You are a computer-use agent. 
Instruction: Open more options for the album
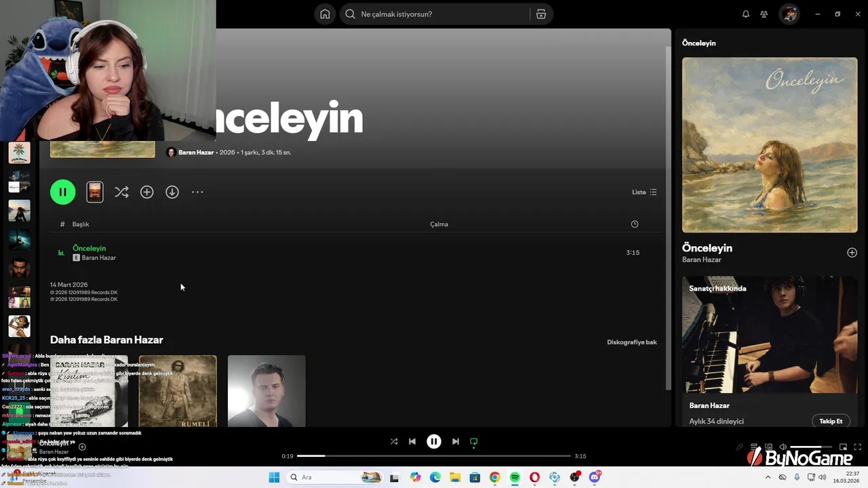pos(197,192)
